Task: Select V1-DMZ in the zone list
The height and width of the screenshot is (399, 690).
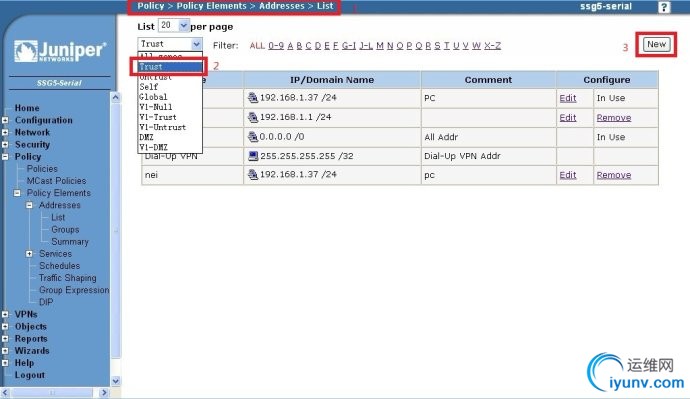Action: [170, 147]
